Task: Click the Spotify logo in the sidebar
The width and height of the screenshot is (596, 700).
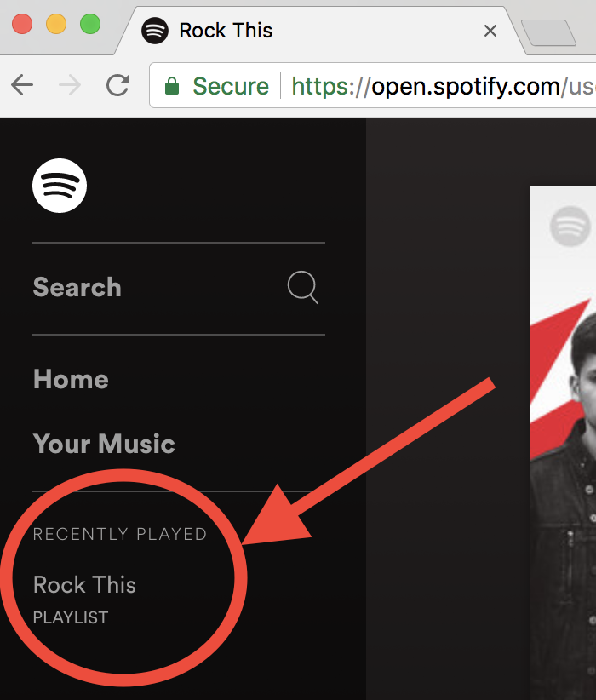Action: pyautogui.click(x=60, y=186)
